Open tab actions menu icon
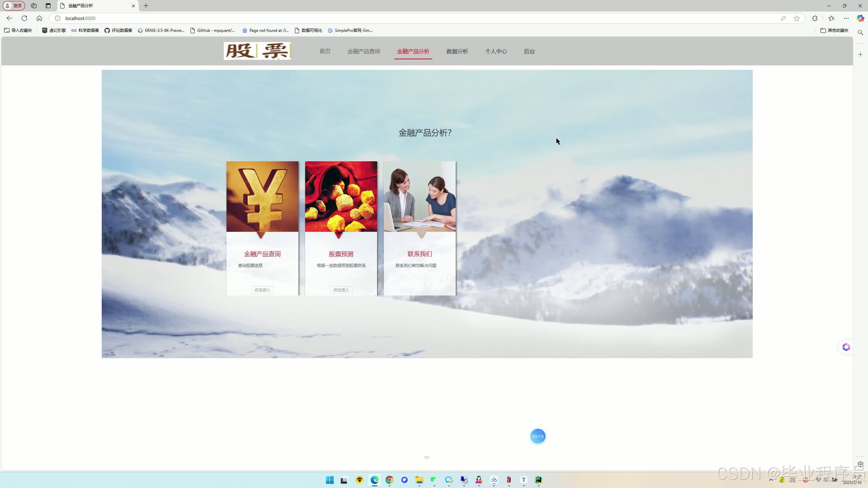Image resolution: width=868 pixels, height=488 pixels. point(48,6)
